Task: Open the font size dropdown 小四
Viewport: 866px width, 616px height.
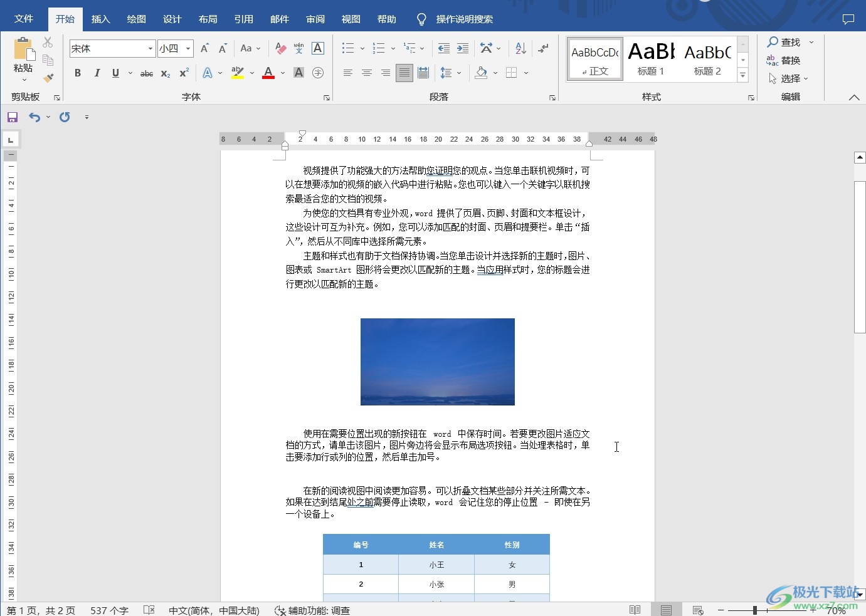Action: point(187,48)
